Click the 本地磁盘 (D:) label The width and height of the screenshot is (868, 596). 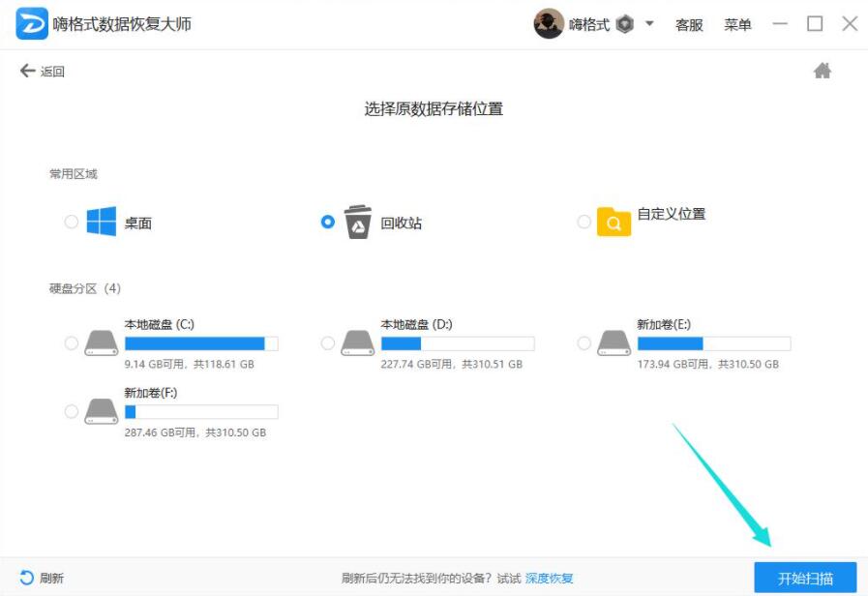pyautogui.click(x=417, y=324)
